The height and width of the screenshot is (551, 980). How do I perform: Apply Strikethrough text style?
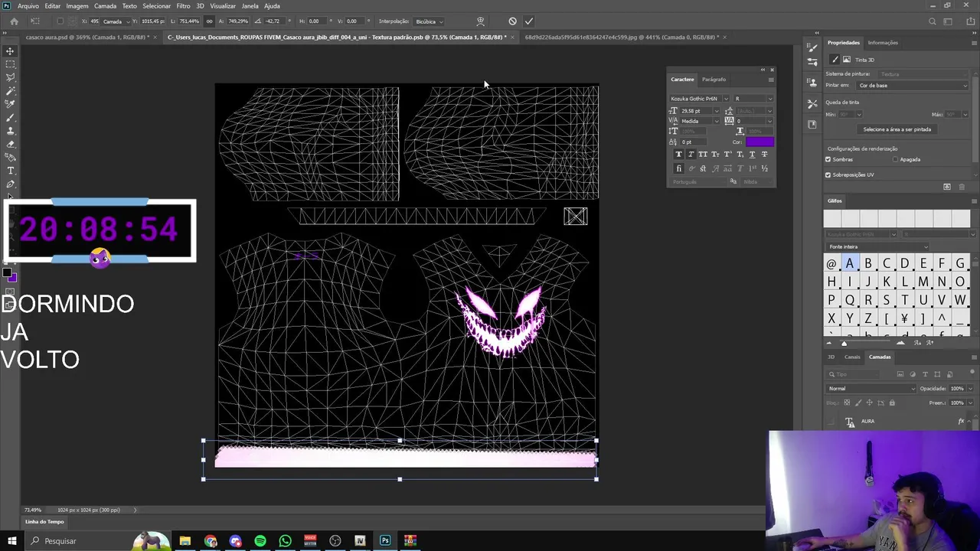coord(764,155)
